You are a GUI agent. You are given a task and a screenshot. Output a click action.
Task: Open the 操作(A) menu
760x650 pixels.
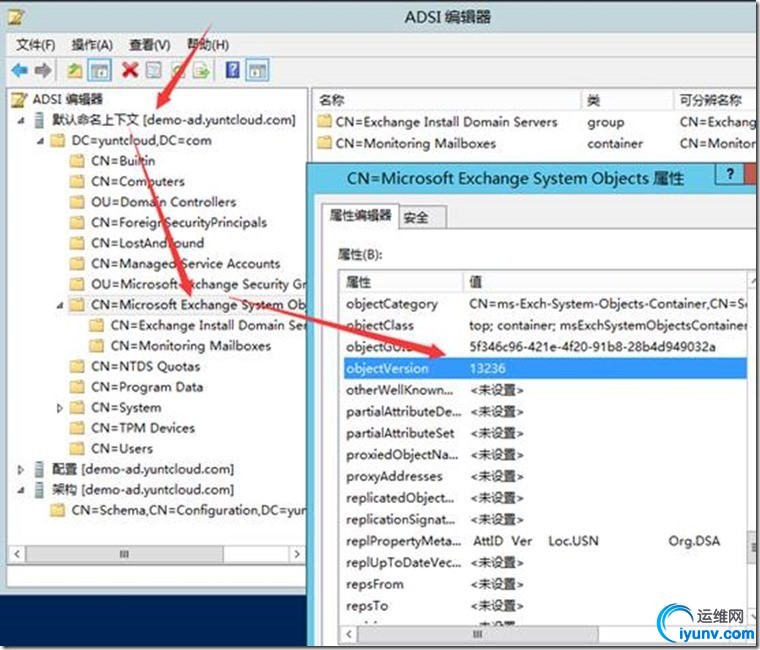coord(92,45)
